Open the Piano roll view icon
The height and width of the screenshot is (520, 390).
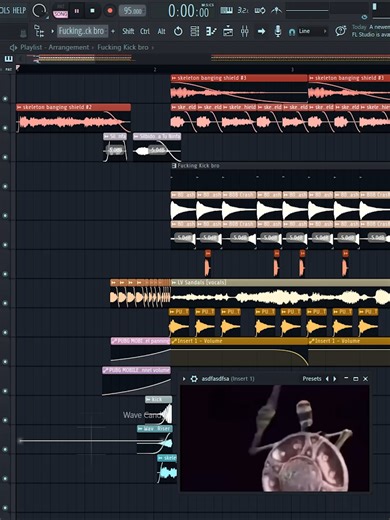[211, 31]
